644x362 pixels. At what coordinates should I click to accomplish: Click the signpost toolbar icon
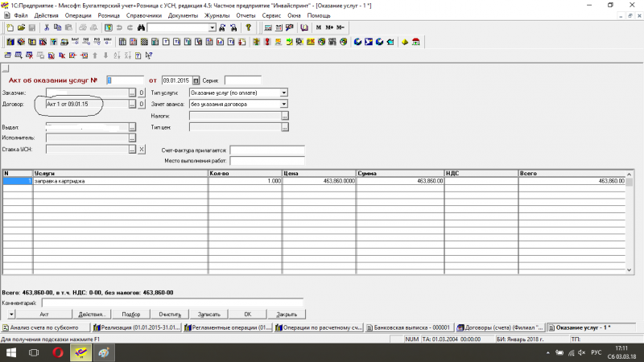point(256,42)
